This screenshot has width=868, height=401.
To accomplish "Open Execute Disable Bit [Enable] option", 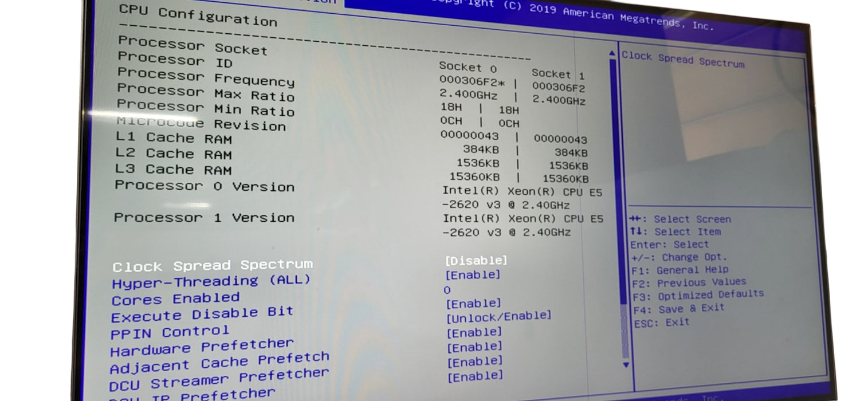I will (x=474, y=304).
